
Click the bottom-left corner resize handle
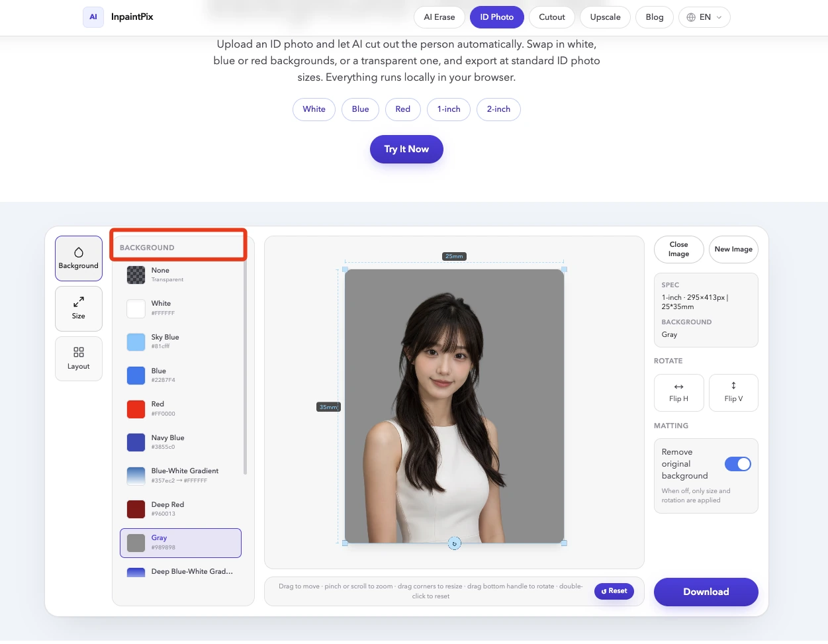345,543
